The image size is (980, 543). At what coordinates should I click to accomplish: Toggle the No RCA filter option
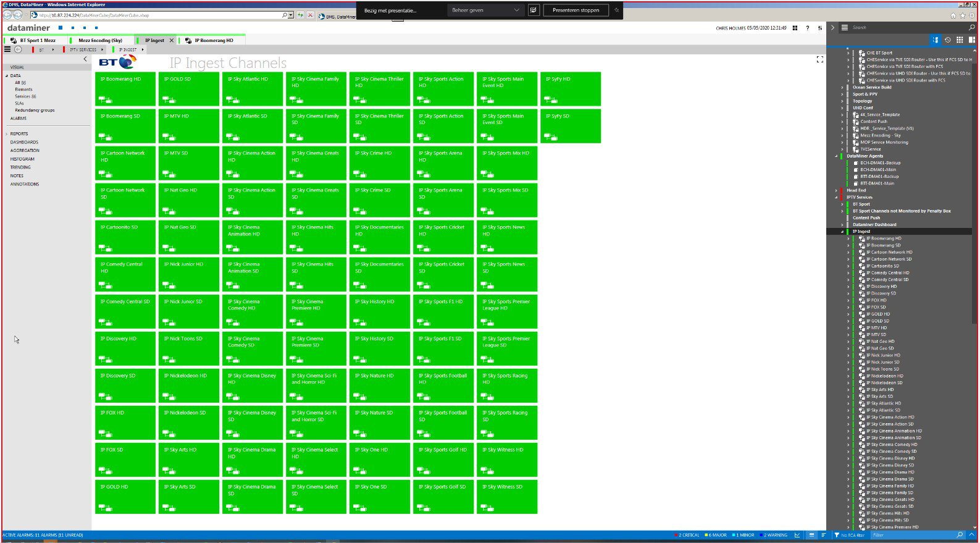point(849,535)
